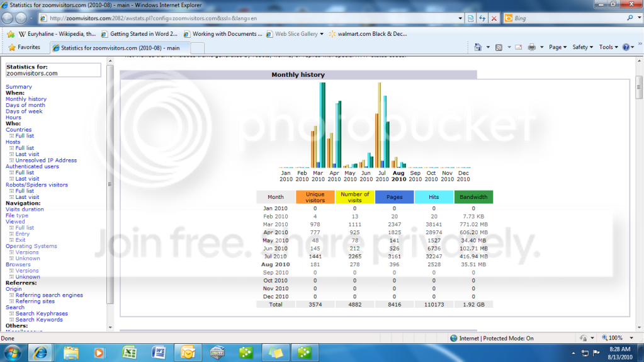
Task: Click the RSS Feeds icon
Action: (x=499, y=47)
